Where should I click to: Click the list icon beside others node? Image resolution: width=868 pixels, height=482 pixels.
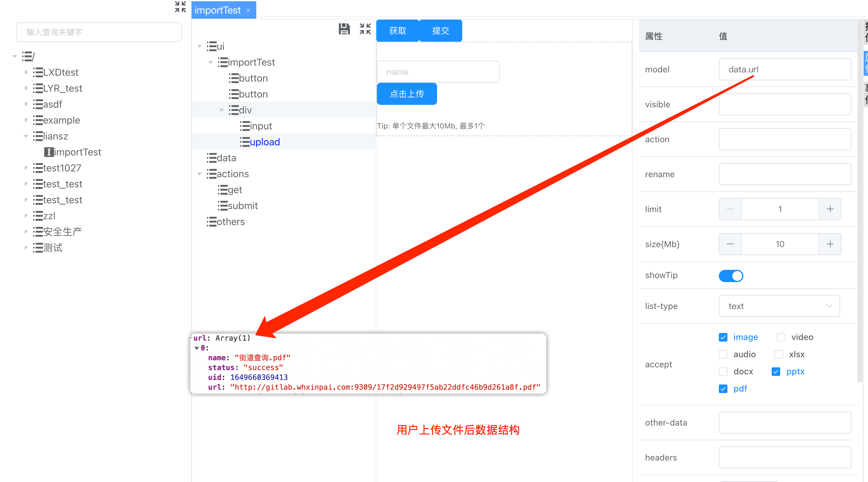tap(211, 222)
